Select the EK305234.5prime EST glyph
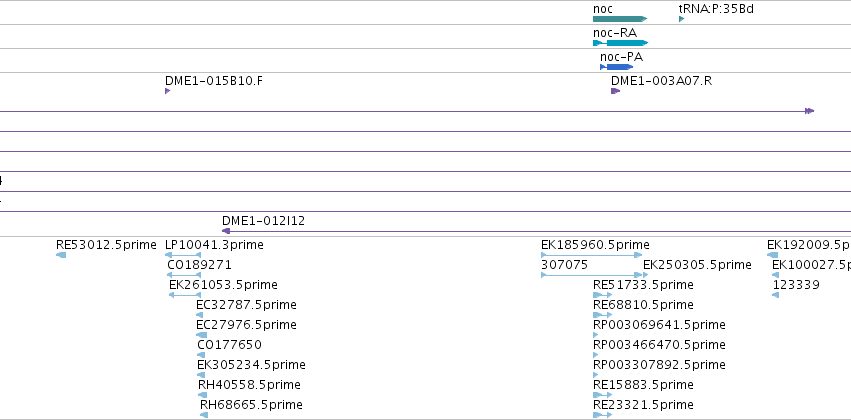Screen dimensions: 851x420 pos(201,375)
